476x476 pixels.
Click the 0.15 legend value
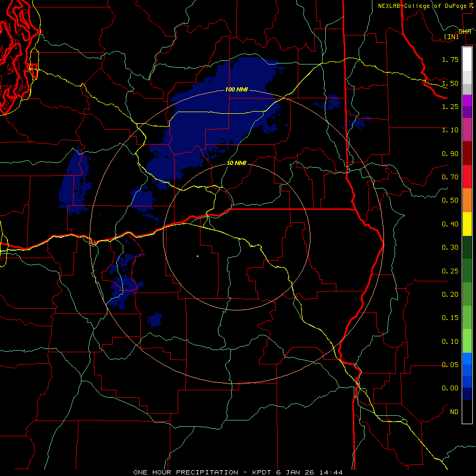(450, 318)
